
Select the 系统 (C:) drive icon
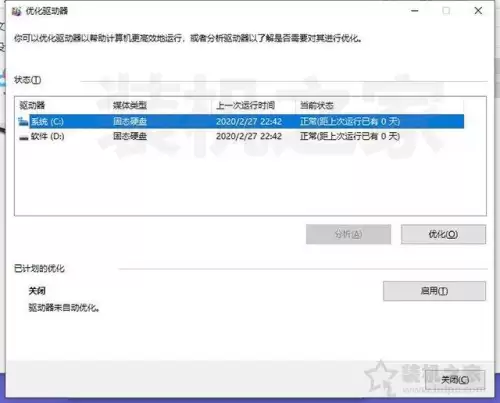coord(23,121)
